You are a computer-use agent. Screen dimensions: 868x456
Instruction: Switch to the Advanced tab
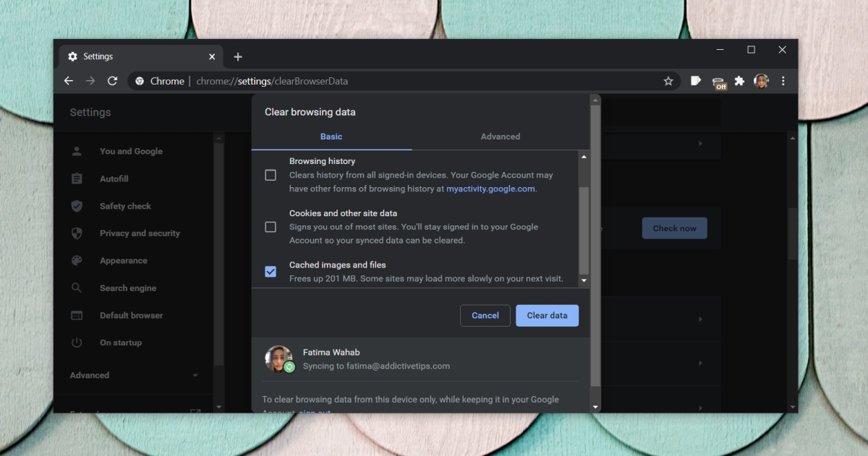500,137
